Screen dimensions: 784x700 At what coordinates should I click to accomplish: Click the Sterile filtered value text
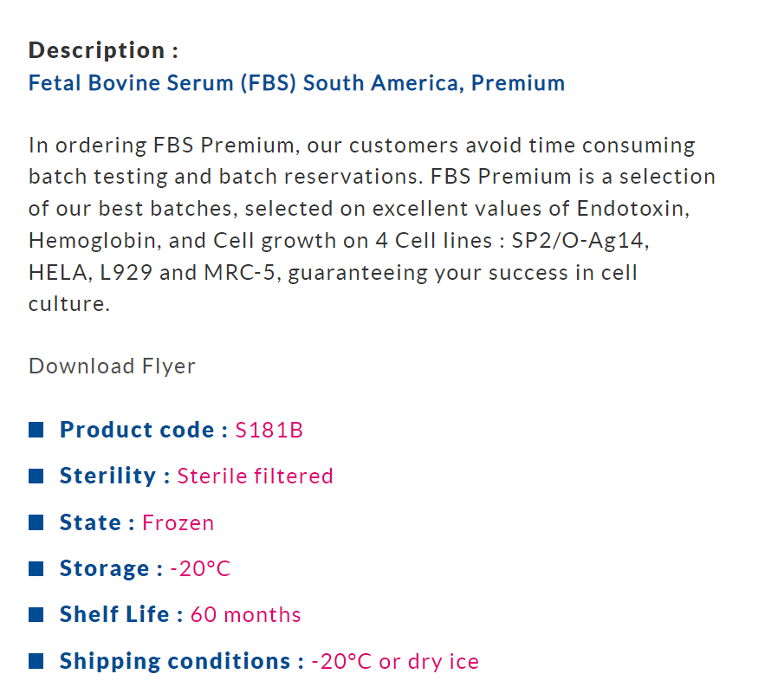click(255, 476)
